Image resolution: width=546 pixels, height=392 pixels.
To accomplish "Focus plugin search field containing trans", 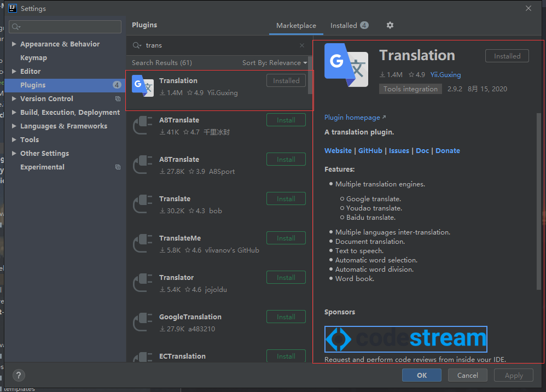I will point(219,45).
